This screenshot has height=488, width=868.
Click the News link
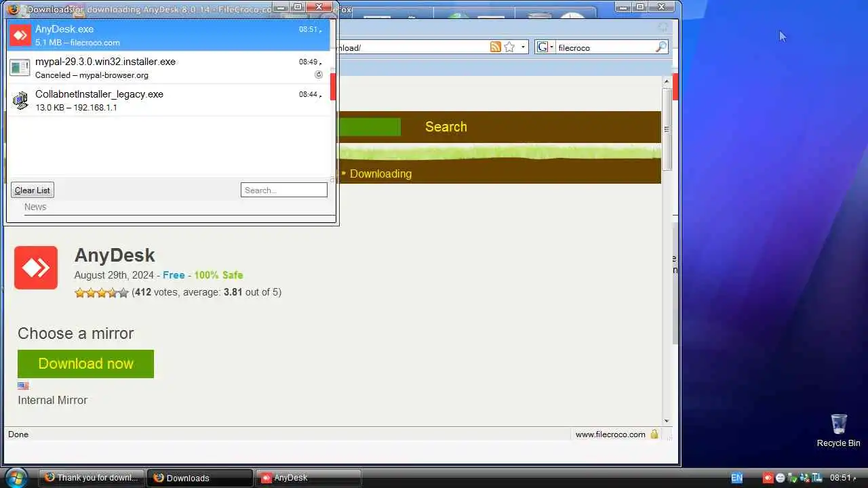pos(35,207)
